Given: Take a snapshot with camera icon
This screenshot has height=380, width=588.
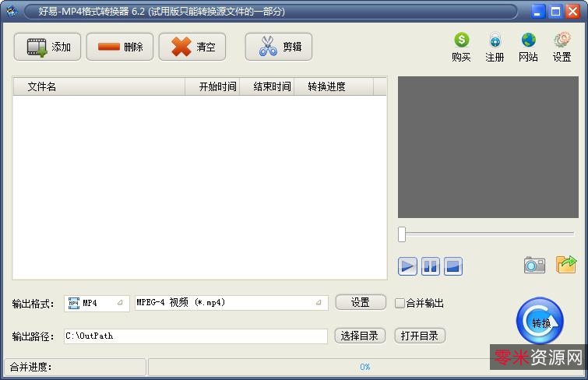Looking at the screenshot, I should tap(534, 265).
